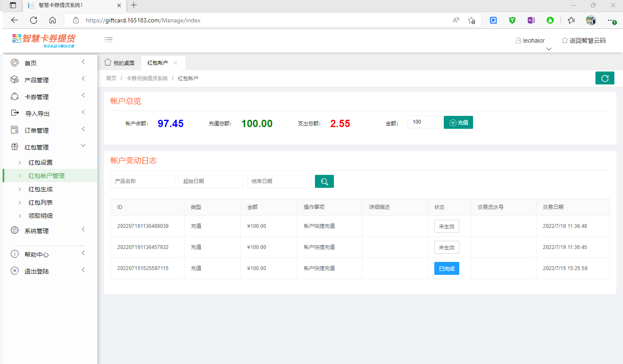Screen dimensions: 623x364
Task: Click the 起始日期 date field
Action: pyautogui.click(x=210, y=181)
